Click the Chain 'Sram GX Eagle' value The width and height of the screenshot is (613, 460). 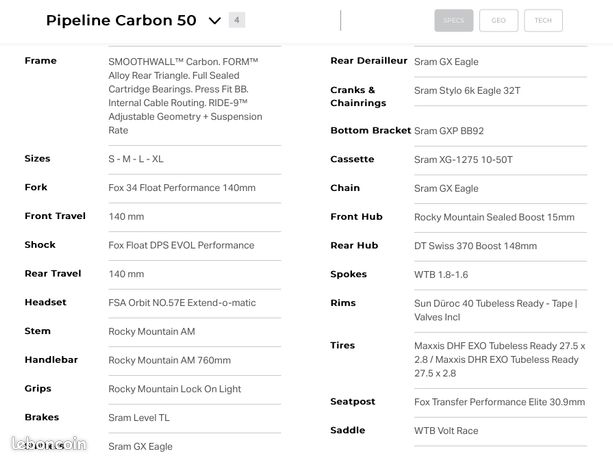coord(446,189)
